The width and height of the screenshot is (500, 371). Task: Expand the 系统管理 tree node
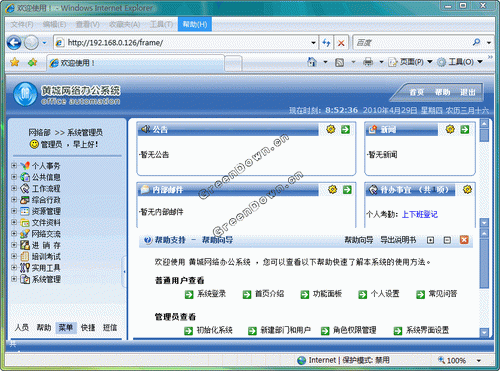[14, 279]
